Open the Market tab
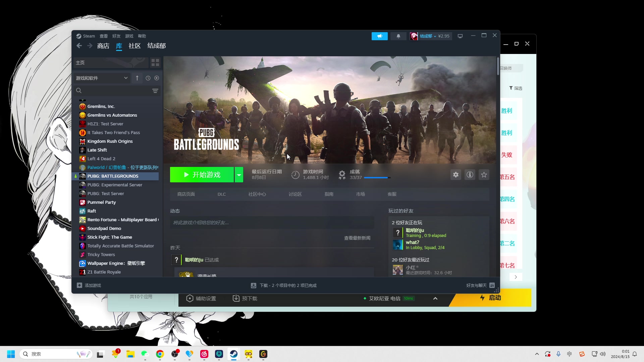644x362 pixels. (360, 194)
